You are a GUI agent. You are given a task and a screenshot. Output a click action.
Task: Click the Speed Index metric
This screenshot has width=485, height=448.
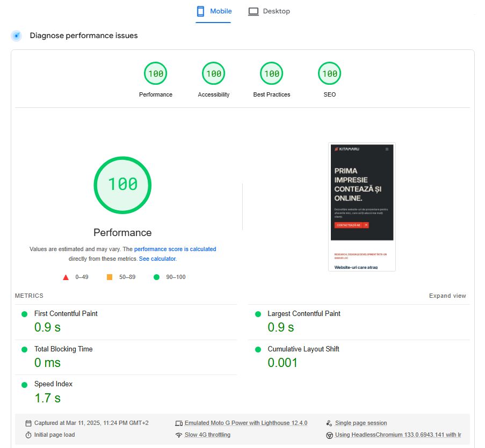point(53,384)
